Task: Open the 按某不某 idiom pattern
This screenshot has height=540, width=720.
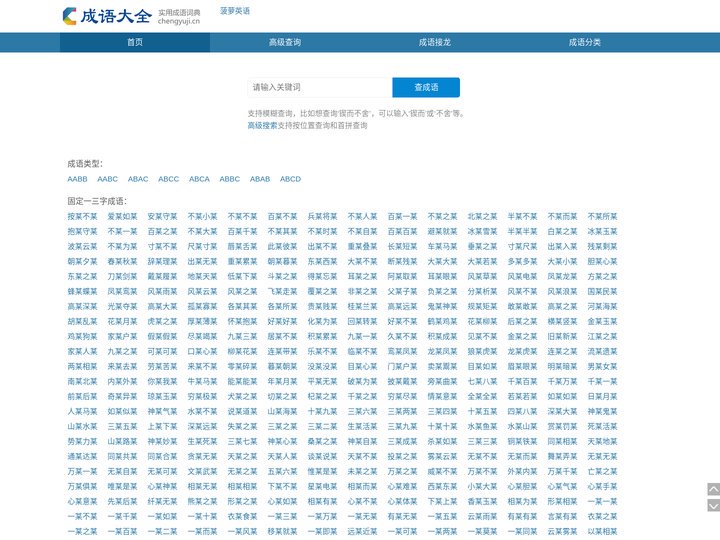Action: tap(82, 216)
